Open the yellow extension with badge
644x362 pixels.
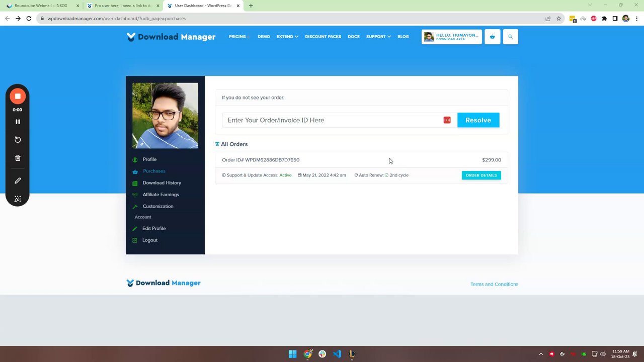pos(573,19)
